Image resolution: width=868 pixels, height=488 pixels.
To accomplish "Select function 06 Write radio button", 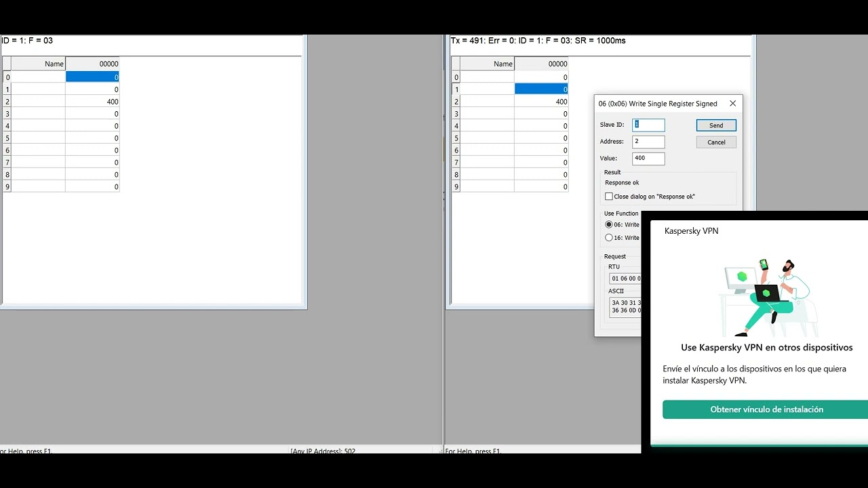I will pyautogui.click(x=609, y=224).
